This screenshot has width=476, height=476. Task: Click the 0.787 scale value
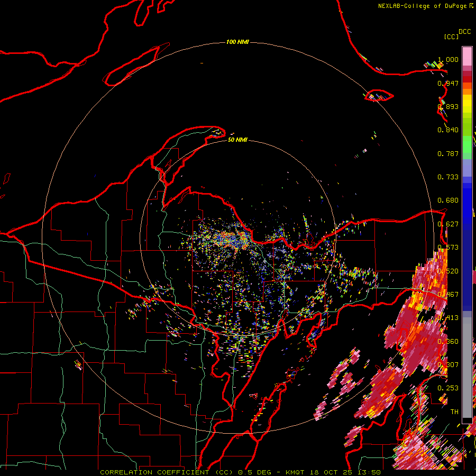448,153
